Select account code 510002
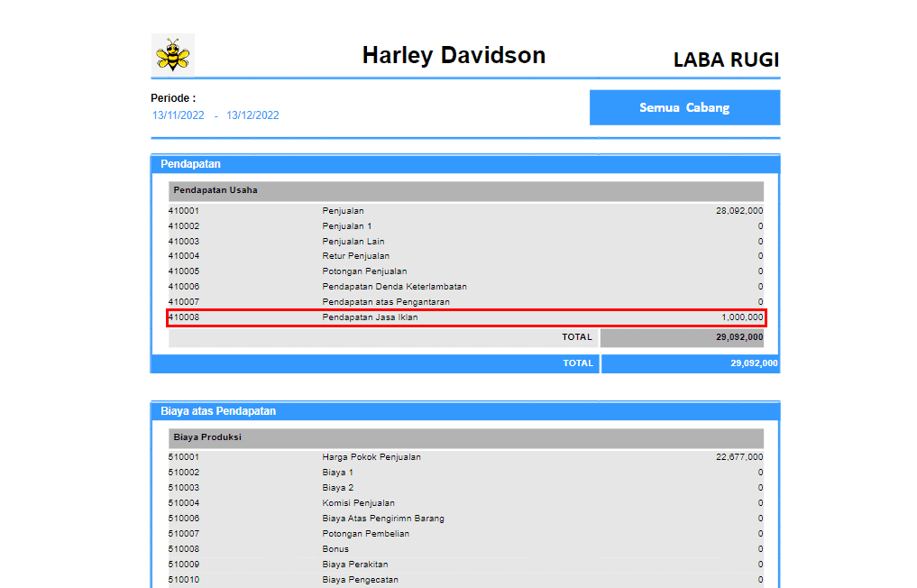This screenshot has width=917, height=588. 184,473
